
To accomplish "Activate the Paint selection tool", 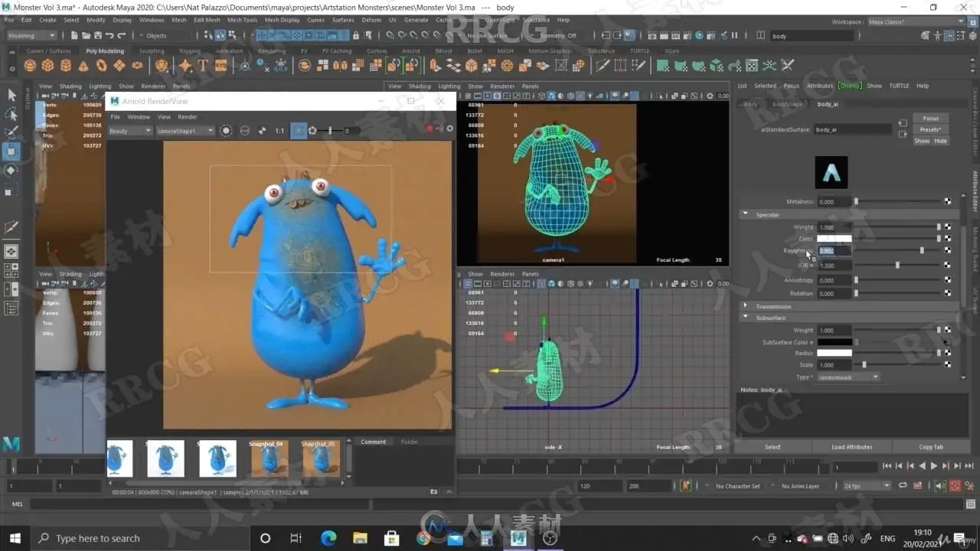I will pyautogui.click(x=11, y=133).
